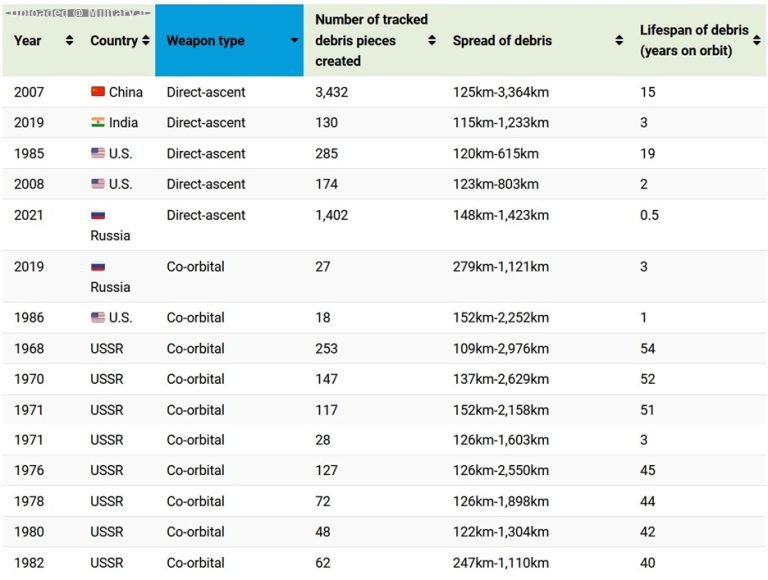The width and height of the screenshot is (768, 580).
Task: Click the 1985 U.S. flag icon
Action: pyautogui.click(x=98, y=153)
